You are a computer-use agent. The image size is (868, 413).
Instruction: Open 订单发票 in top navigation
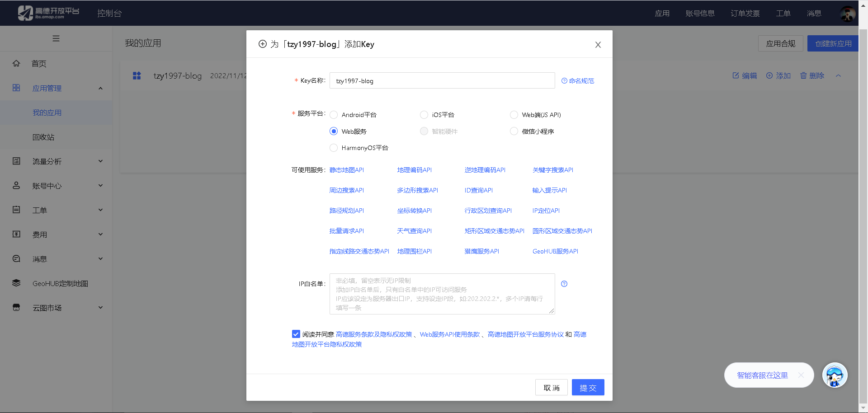[x=745, y=14]
